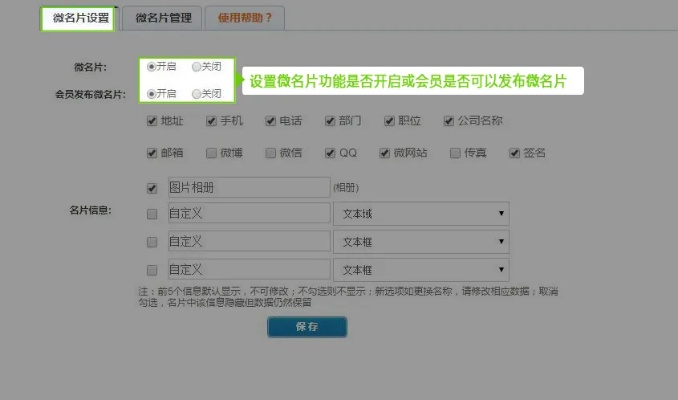Open the 使用帮助？ tab
Viewport: 678px width, 400px height.
[245, 18]
